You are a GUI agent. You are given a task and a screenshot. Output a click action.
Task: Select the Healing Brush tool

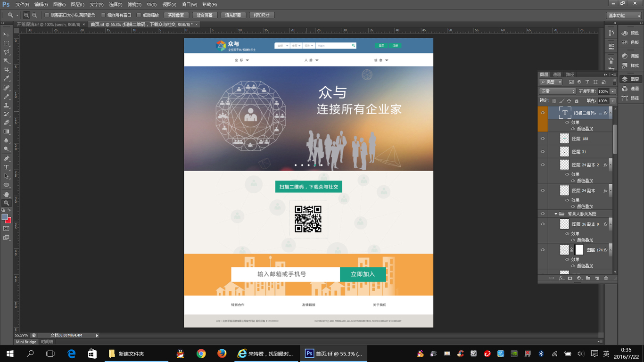pos(7,88)
